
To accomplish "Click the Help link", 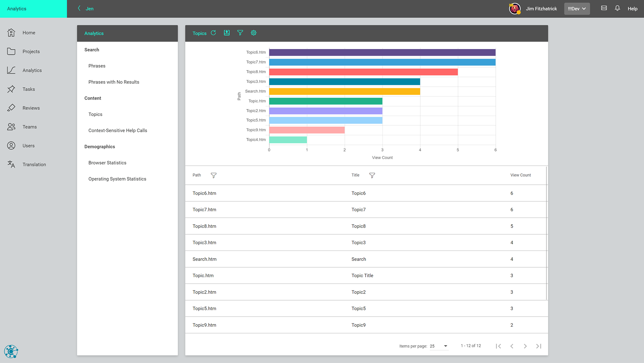I will 632,9.
